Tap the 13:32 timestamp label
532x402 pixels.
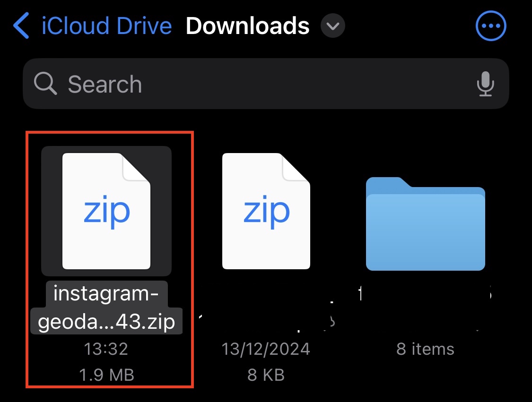106,349
